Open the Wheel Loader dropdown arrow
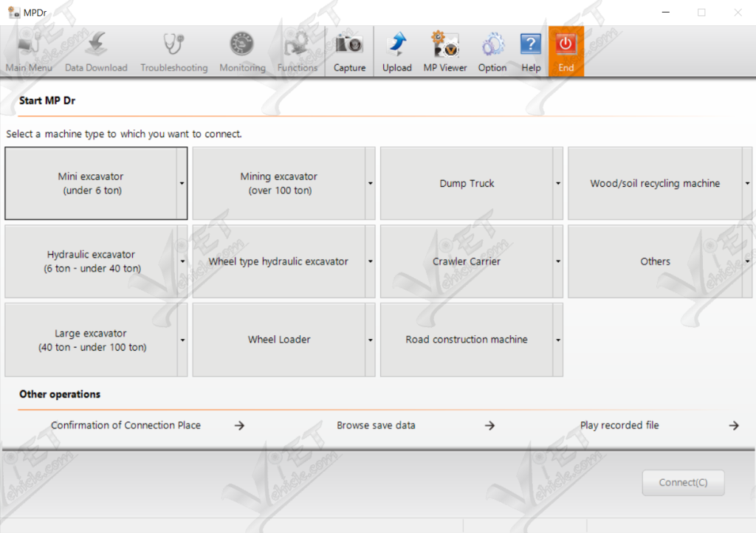 coord(370,340)
